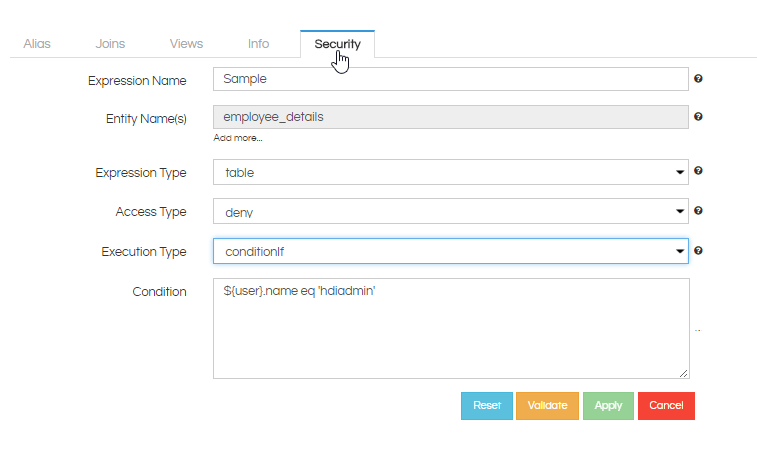
Task: Click help icon beside Access Type dropdown
Action: pyautogui.click(x=698, y=211)
